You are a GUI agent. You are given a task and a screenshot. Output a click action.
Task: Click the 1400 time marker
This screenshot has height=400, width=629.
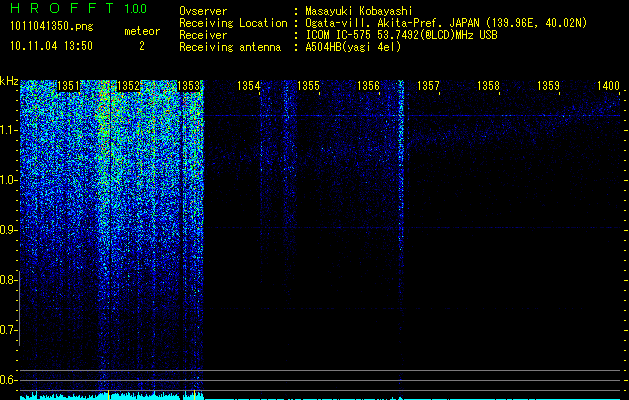click(x=608, y=86)
